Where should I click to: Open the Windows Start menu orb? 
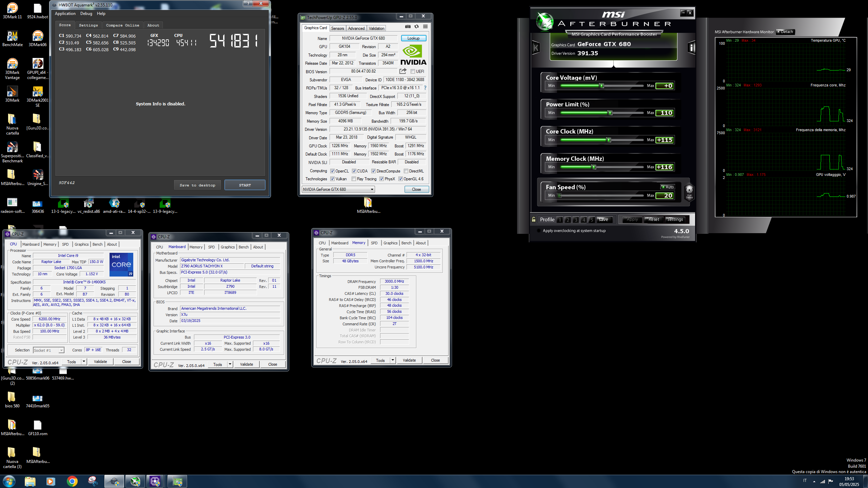[x=9, y=481]
